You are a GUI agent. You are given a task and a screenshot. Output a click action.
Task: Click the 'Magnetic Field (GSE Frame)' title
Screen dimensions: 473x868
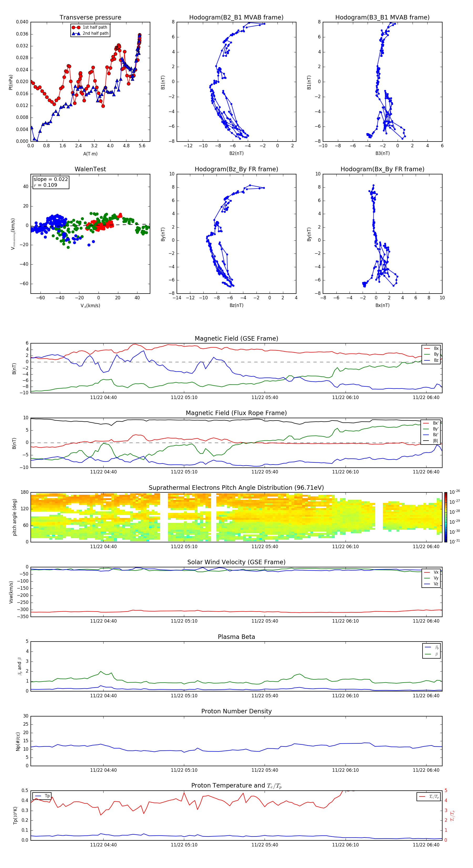click(x=236, y=339)
